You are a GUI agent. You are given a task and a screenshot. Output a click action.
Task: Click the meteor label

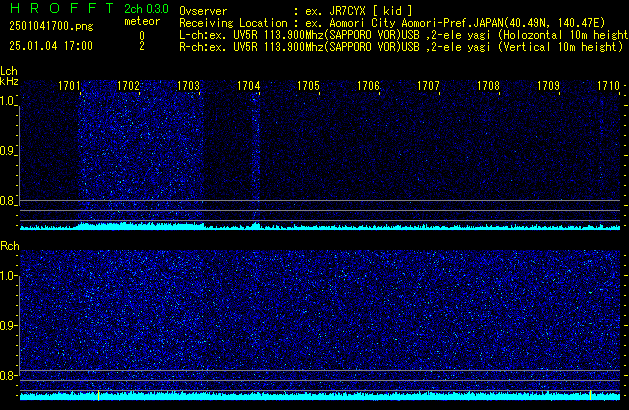coord(142,21)
